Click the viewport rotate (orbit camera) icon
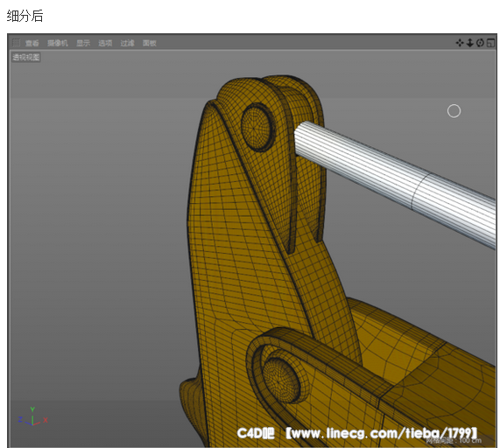This screenshot has width=500, height=448. point(480,43)
